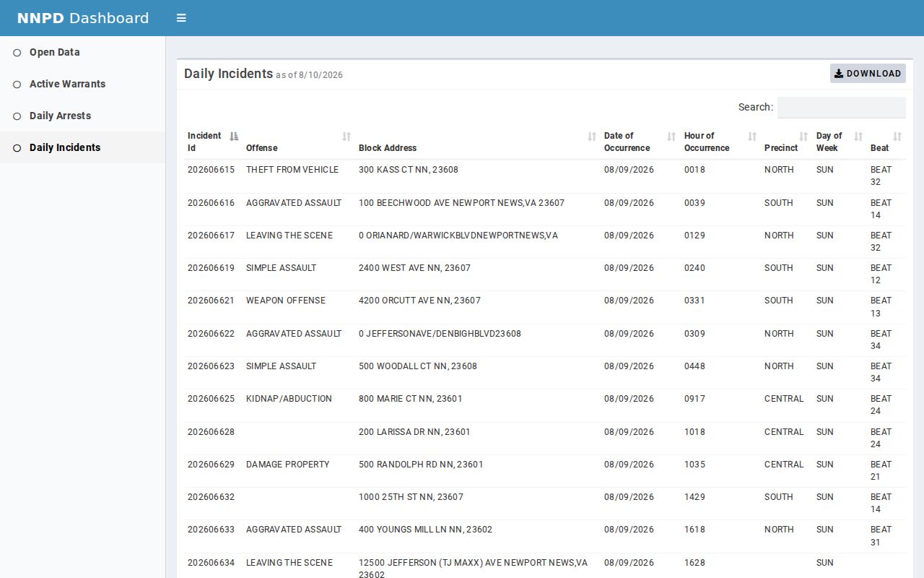Focus the Search input field
Image resolution: width=924 pixels, height=578 pixels.
841,107
